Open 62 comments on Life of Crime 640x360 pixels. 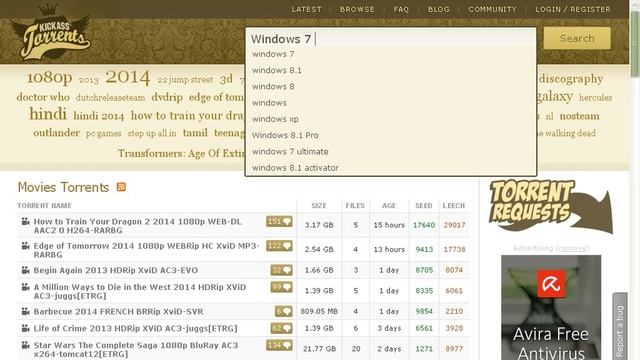pos(282,328)
